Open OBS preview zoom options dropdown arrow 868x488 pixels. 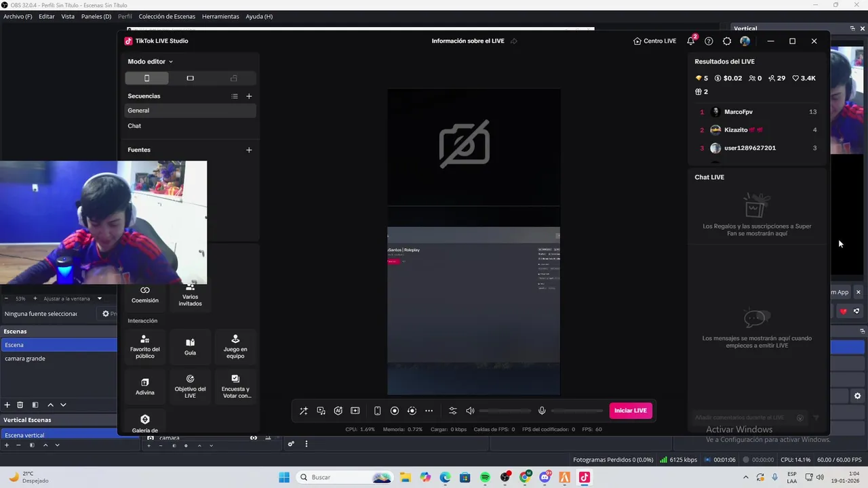(100, 298)
